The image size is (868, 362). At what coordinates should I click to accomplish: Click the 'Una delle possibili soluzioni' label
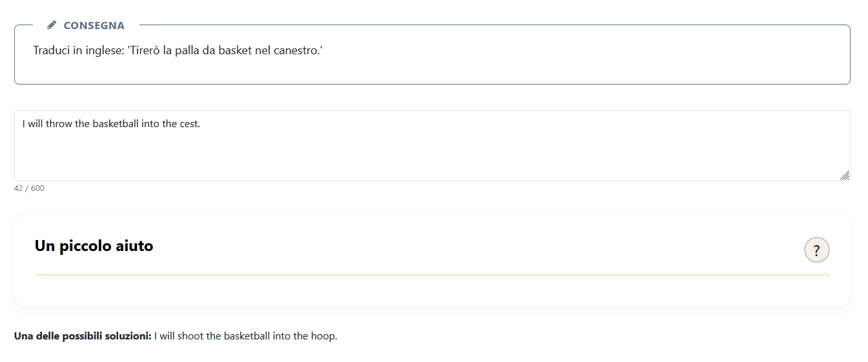point(83,336)
